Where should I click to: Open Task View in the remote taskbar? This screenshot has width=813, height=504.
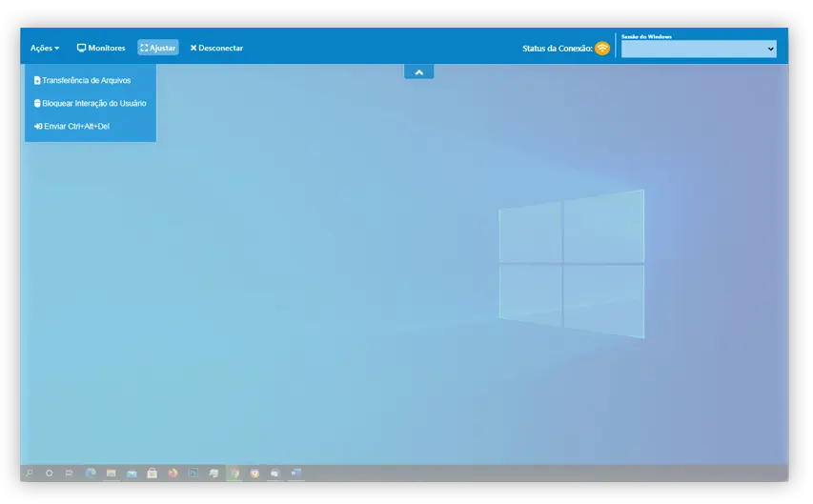69,473
